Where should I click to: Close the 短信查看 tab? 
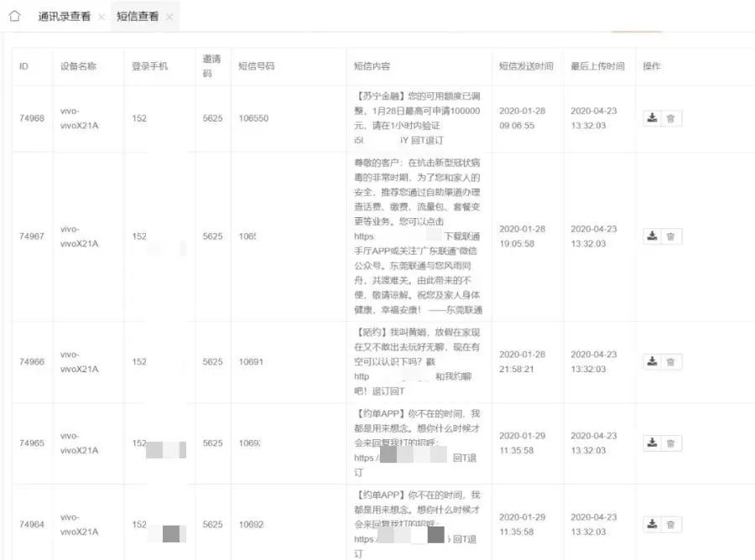tap(169, 18)
